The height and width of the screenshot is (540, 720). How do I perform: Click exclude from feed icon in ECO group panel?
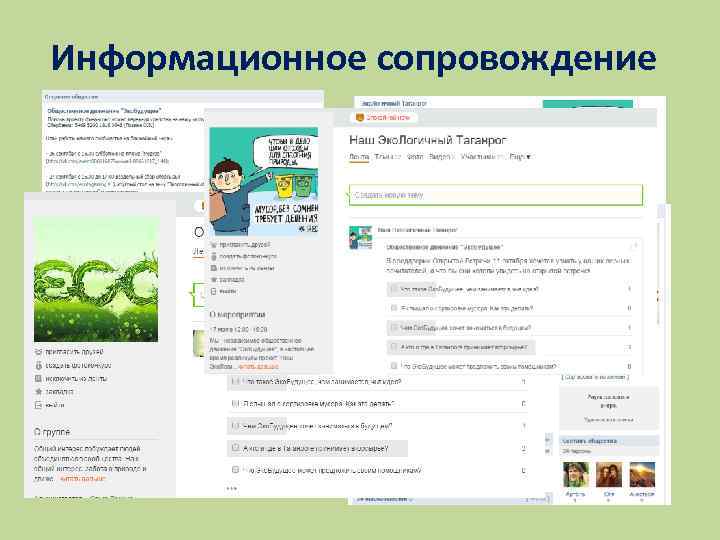(39, 378)
